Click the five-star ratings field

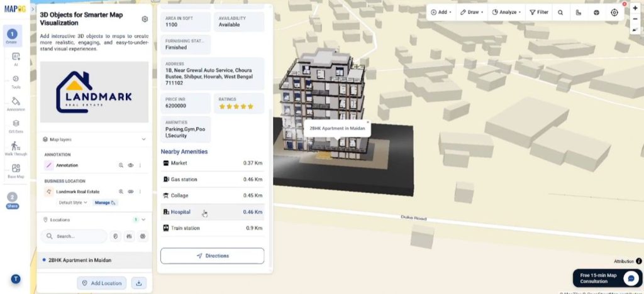(x=239, y=103)
